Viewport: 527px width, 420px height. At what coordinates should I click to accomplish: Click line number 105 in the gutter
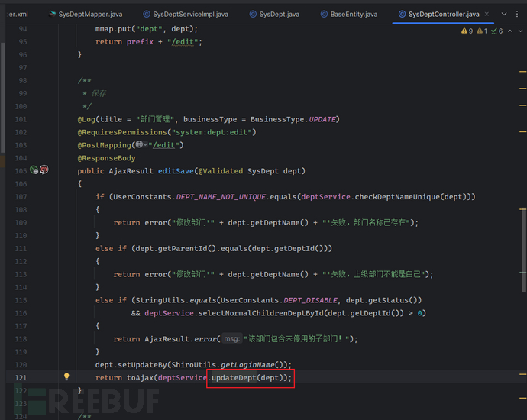(21, 171)
